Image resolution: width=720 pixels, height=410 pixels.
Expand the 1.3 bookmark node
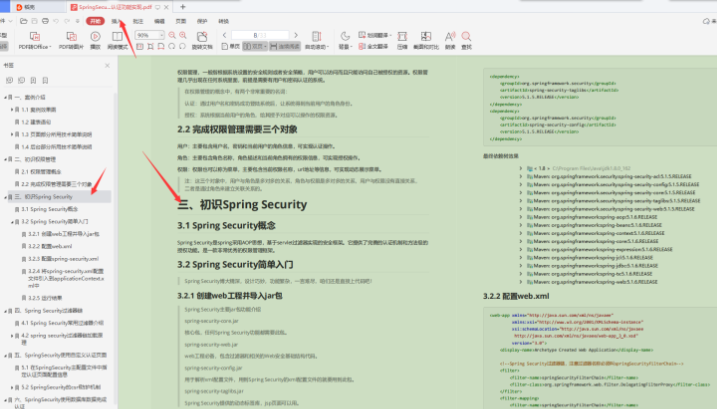pyautogui.click(x=11, y=135)
